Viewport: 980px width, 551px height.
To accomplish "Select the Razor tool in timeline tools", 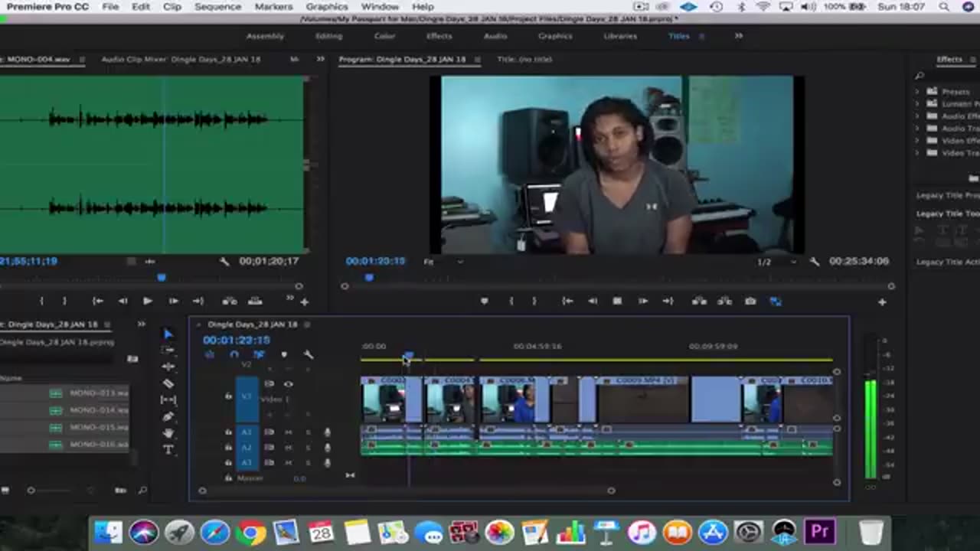I will pos(168,383).
